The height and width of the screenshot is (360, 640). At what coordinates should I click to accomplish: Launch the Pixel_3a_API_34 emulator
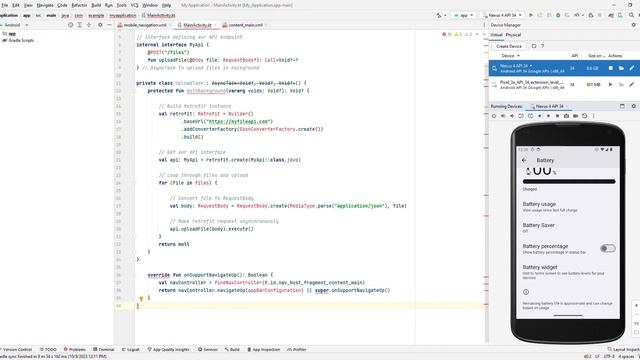[610, 84]
